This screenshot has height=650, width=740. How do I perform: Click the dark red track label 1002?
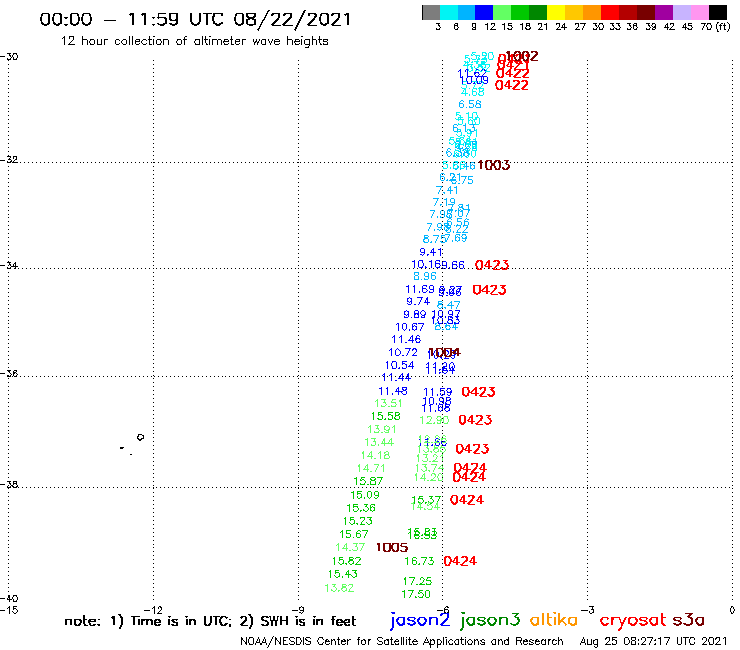coord(521,57)
